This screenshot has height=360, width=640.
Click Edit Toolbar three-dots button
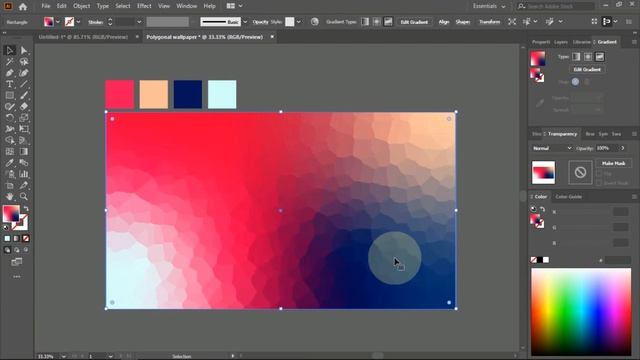17,277
